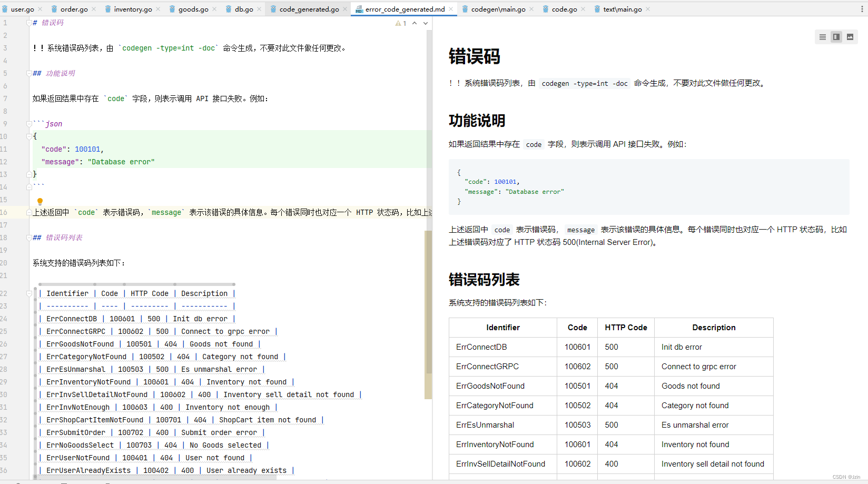This screenshot has width=868, height=484.
Task: Close the user.go tab
Action: click(x=41, y=9)
